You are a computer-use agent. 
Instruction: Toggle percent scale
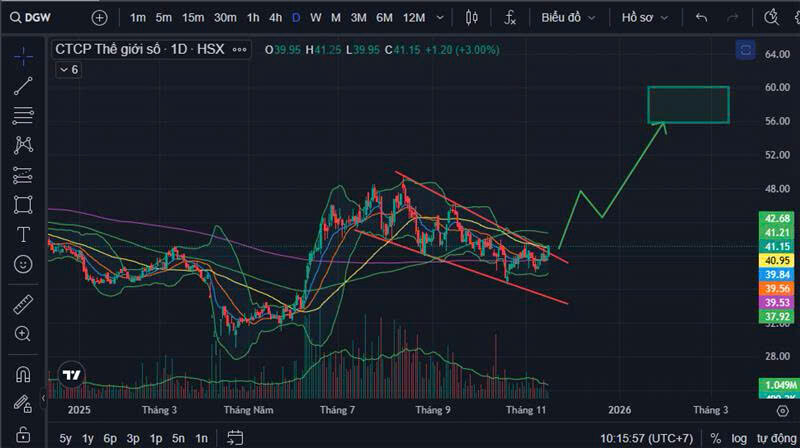point(716,438)
